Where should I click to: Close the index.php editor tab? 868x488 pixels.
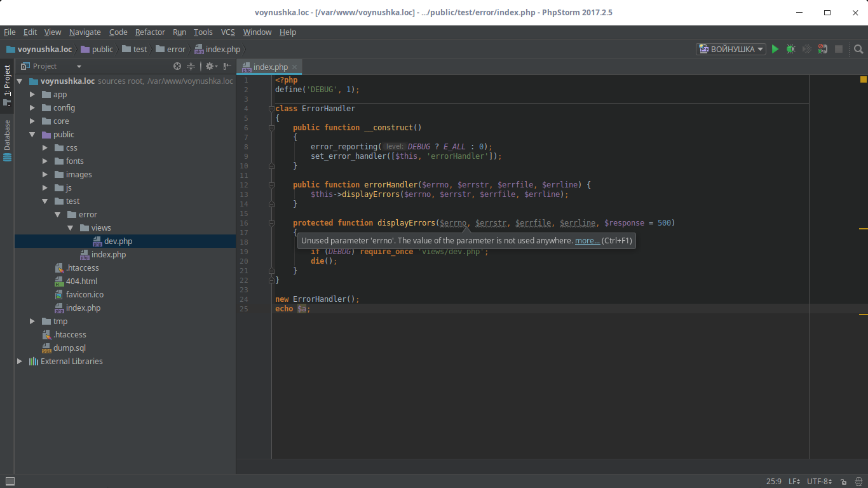coord(294,67)
